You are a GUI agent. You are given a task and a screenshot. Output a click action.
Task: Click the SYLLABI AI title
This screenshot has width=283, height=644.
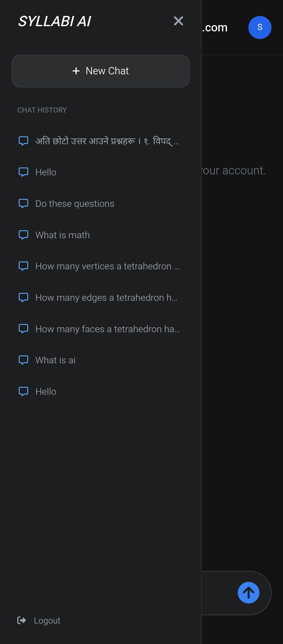(x=54, y=21)
